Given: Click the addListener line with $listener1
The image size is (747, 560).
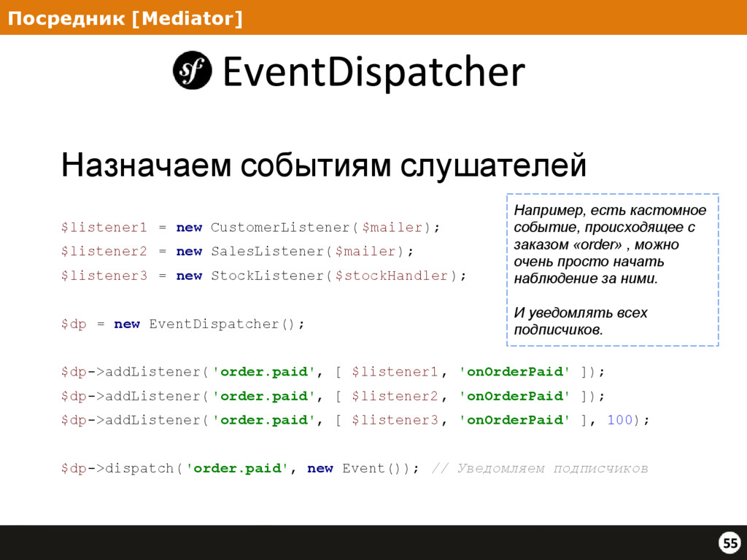Looking at the screenshot, I should coord(333,371).
